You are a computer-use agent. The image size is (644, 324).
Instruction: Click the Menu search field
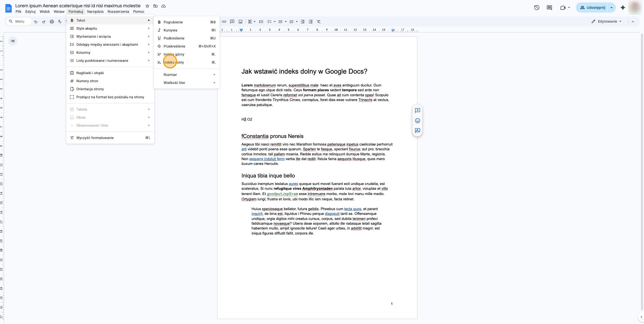(19, 21)
